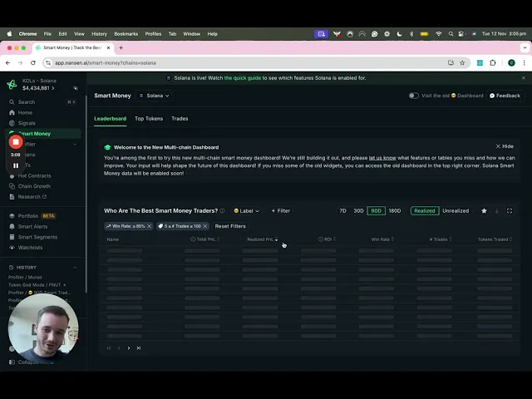The height and width of the screenshot is (399, 532).
Task: Open the quick guide link
Action: (243, 78)
